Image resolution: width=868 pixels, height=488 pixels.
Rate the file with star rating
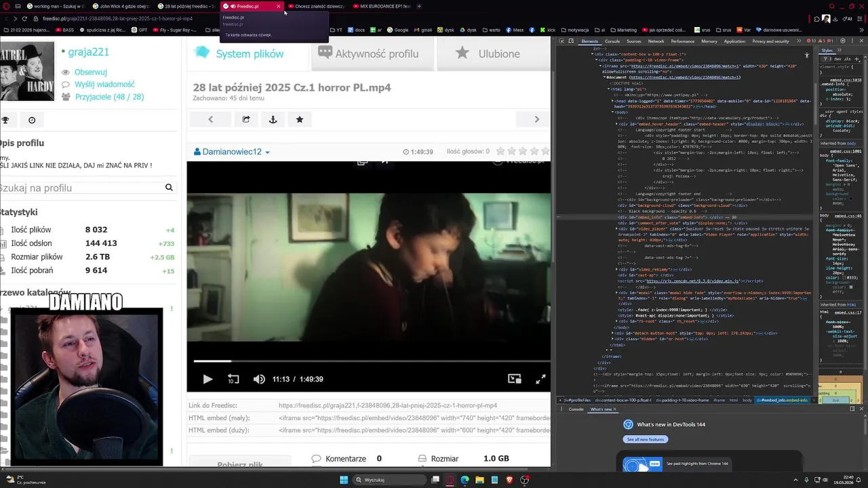(523, 151)
